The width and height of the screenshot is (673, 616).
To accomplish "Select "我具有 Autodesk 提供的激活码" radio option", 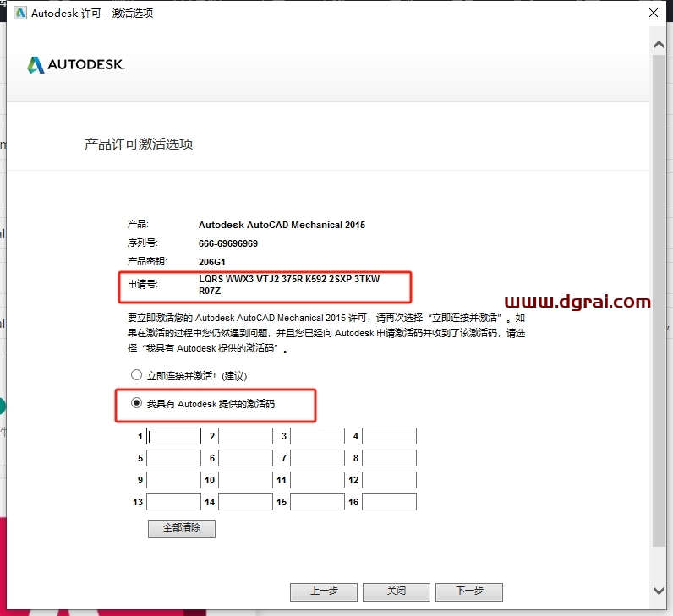I will pos(136,403).
